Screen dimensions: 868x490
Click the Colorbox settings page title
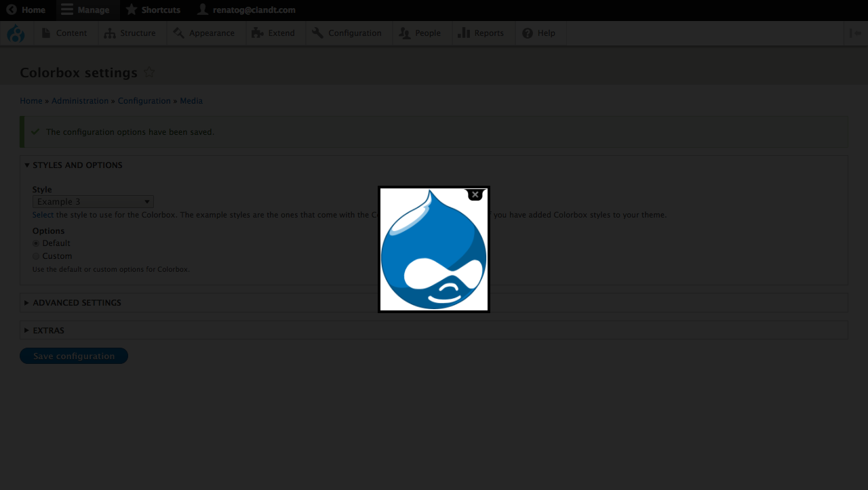tap(79, 73)
